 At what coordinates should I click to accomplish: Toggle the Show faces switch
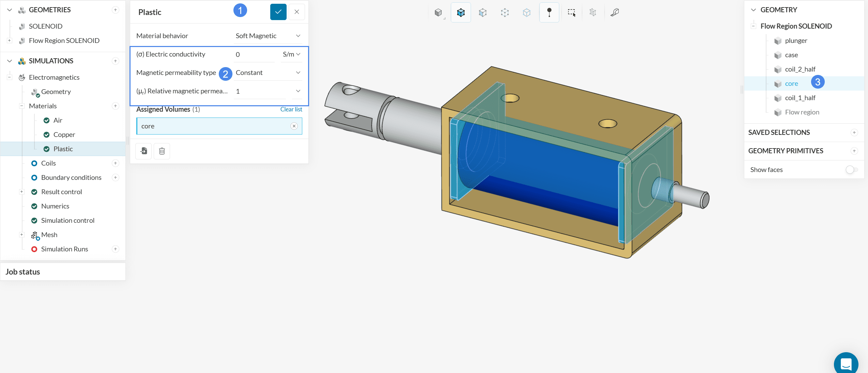tap(851, 170)
